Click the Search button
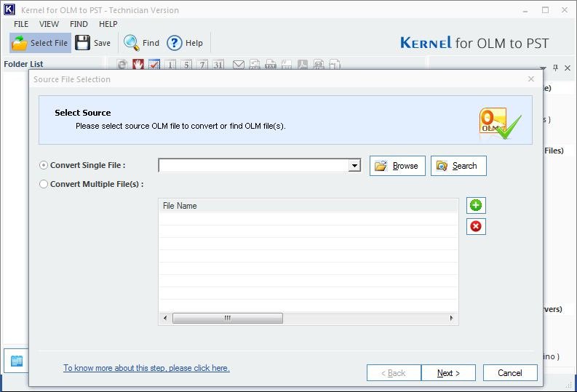577x392 pixels. pyautogui.click(x=458, y=166)
